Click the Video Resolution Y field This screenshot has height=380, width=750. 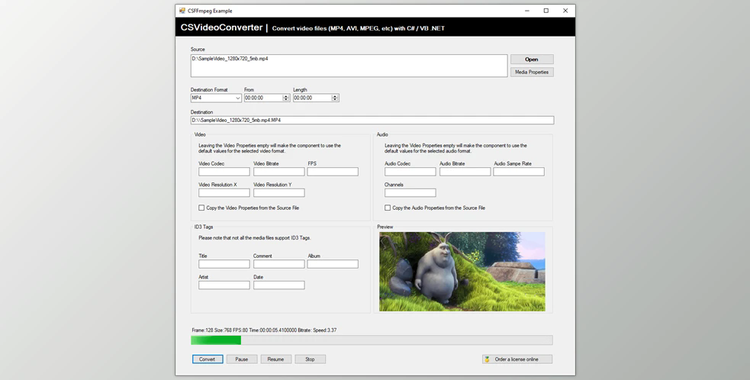(x=279, y=192)
